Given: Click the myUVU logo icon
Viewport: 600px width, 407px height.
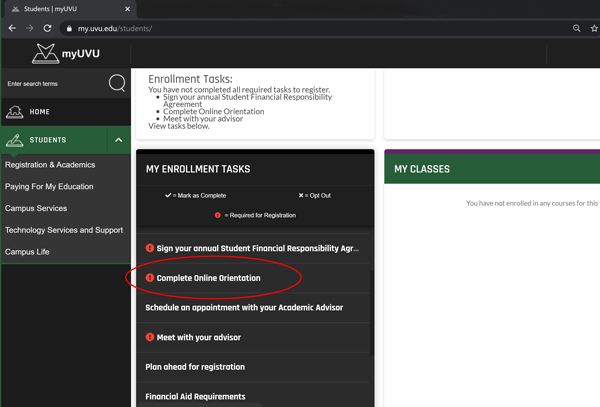Looking at the screenshot, I should 46,54.
